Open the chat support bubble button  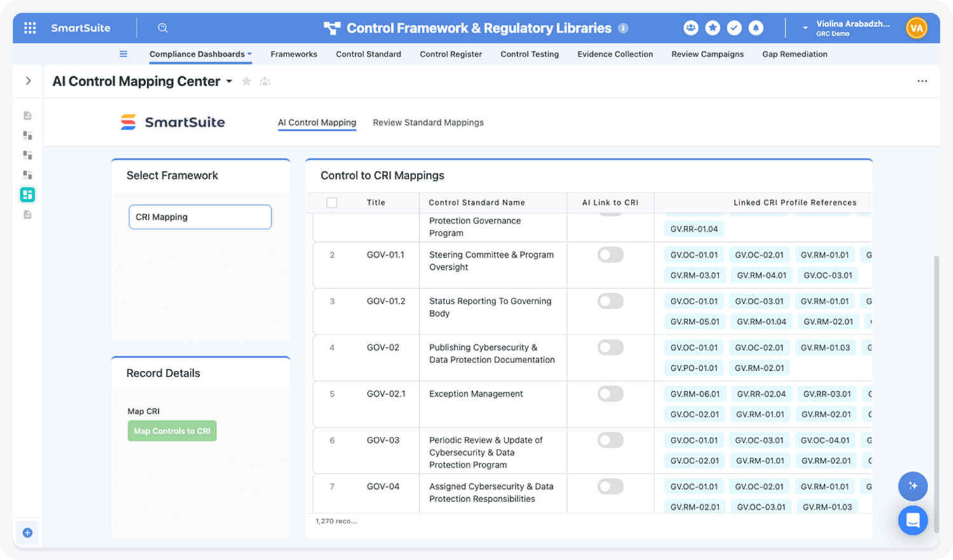913,521
